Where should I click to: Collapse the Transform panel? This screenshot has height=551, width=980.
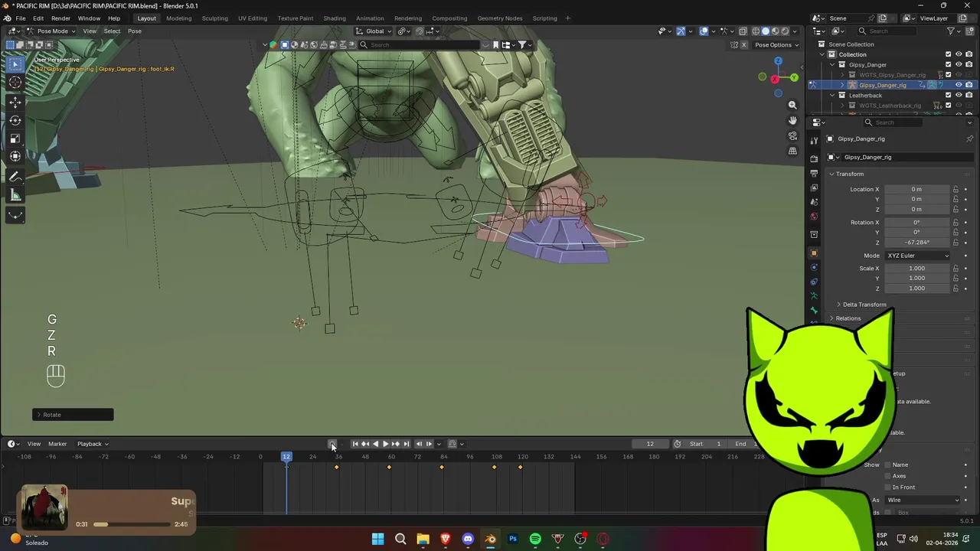tap(848, 174)
